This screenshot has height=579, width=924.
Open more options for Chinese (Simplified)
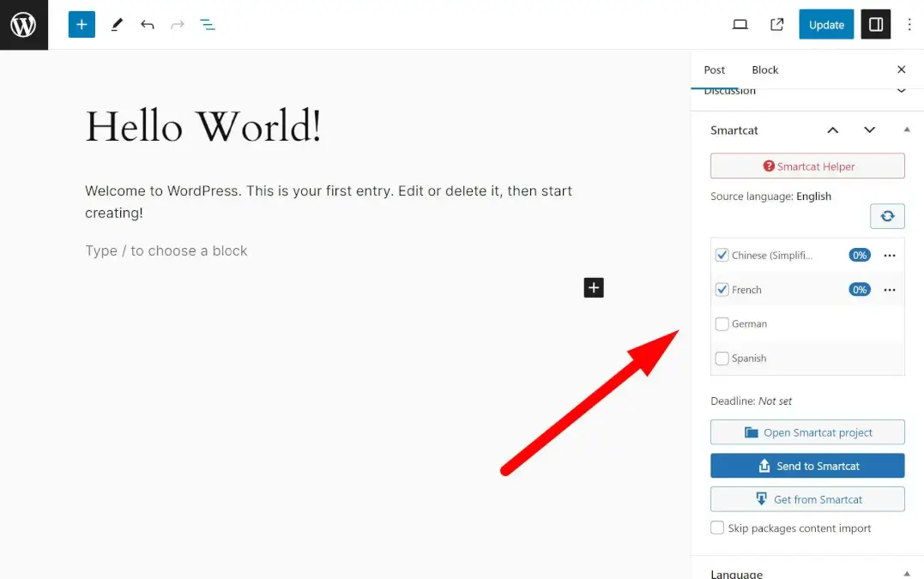pyautogui.click(x=889, y=255)
